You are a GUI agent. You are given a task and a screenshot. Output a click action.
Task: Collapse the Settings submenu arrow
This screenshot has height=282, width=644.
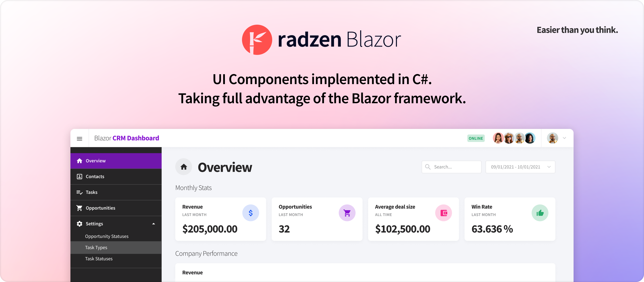(x=157, y=224)
